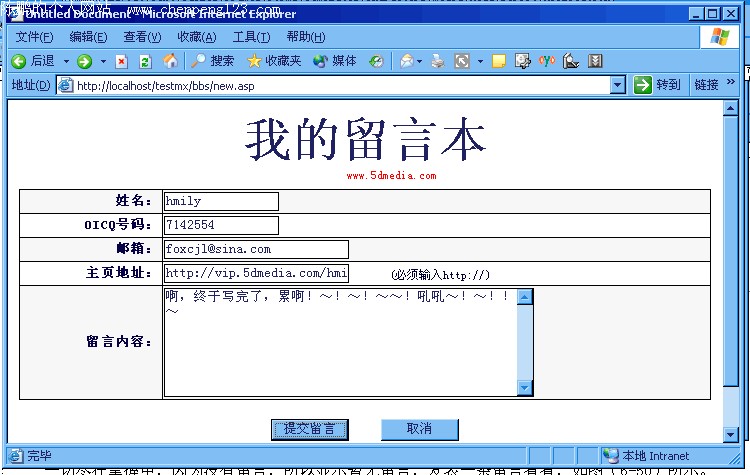Expand the Back button history dropdown arrow
The height and width of the screenshot is (475, 750).
point(66,61)
